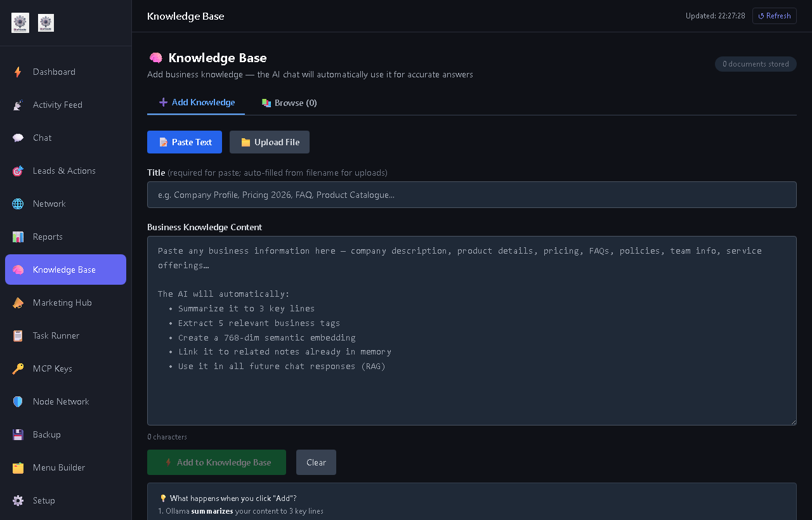Toggle the Paste Text input mode
812x520 pixels.
184,142
